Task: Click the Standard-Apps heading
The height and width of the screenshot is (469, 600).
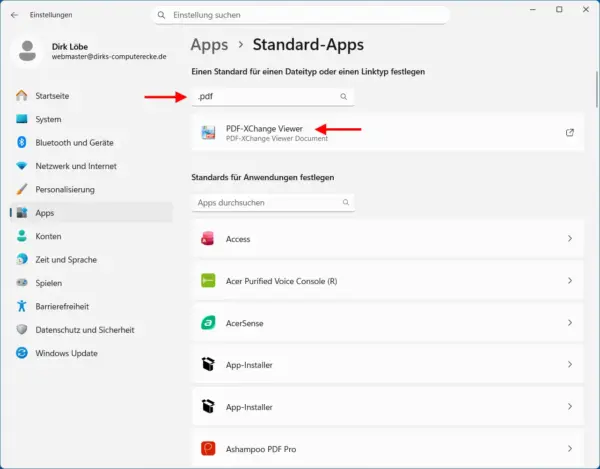Action: pyautogui.click(x=308, y=45)
